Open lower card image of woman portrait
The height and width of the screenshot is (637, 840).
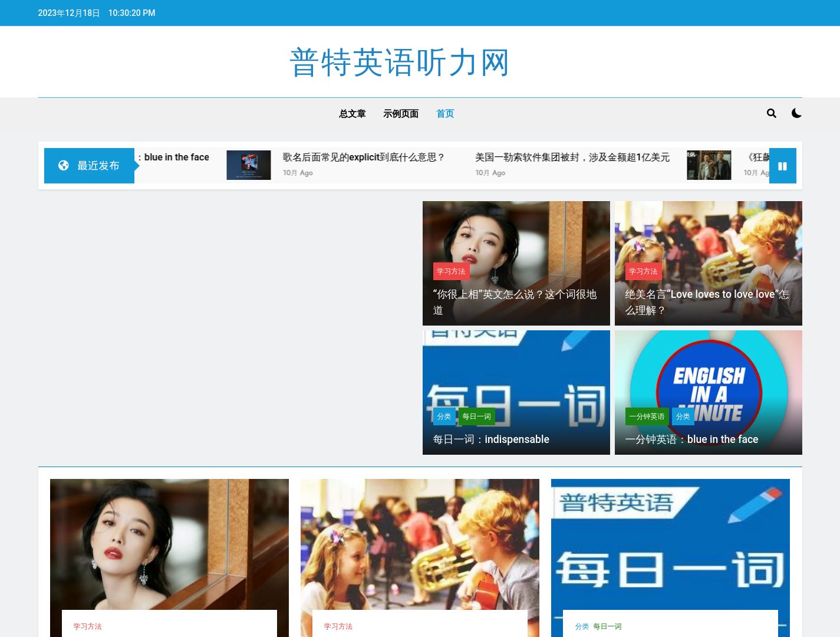click(x=169, y=544)
